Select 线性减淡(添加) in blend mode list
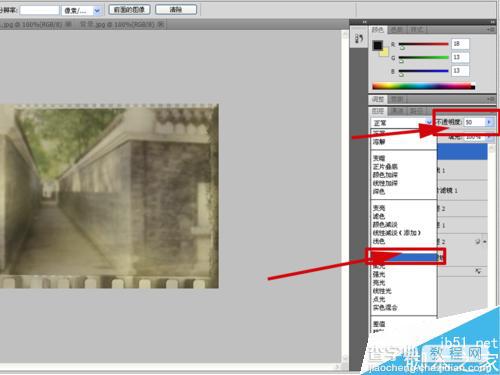500x375 pixels. point(397,233)
